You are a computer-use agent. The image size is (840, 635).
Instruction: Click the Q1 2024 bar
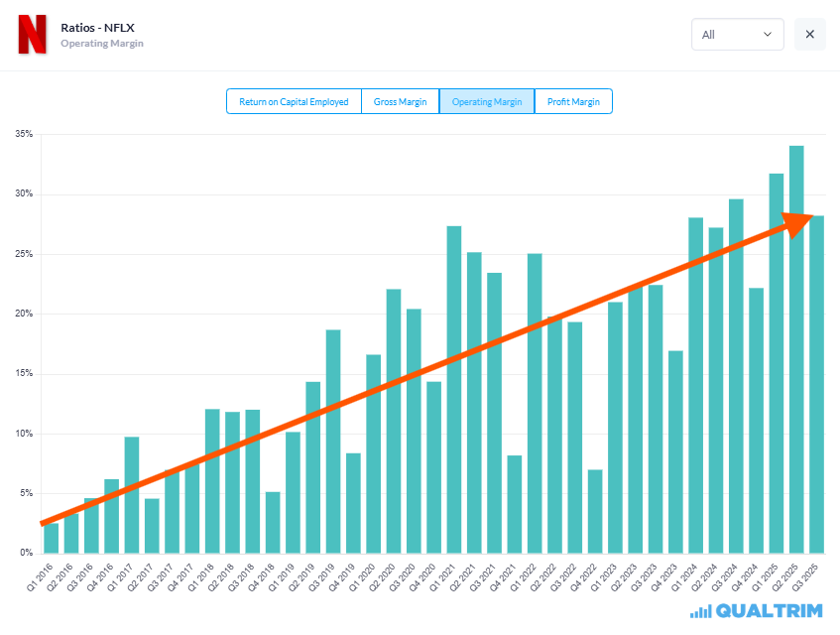pyautogui.click(x=696, y=385)
